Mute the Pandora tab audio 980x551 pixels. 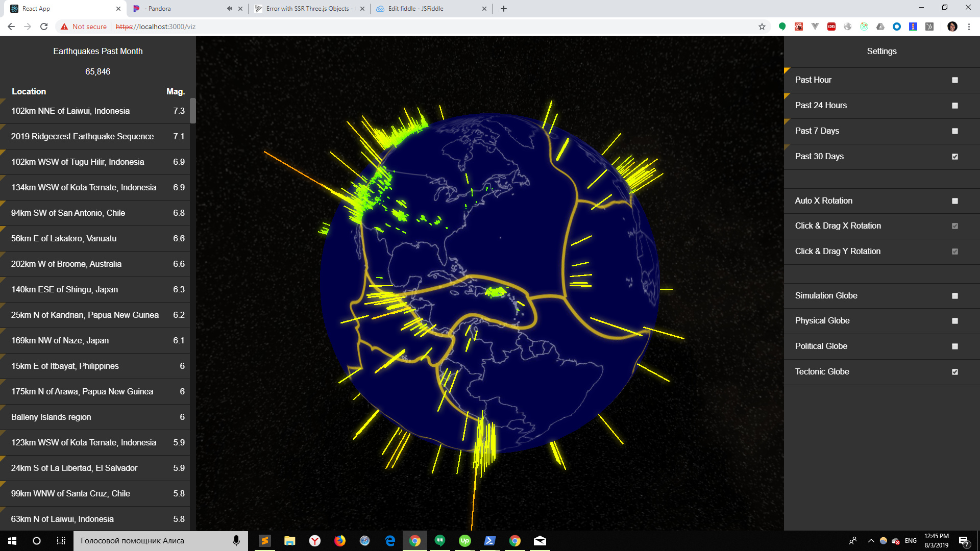click(x=229, y=9)
